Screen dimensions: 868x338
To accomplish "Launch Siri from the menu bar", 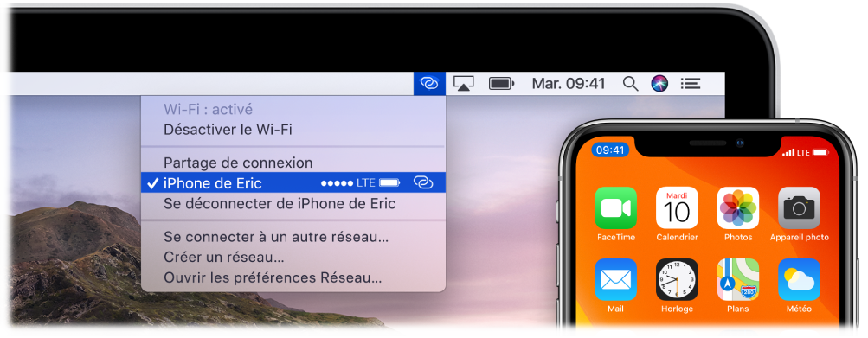I will (x=659, y=84).
